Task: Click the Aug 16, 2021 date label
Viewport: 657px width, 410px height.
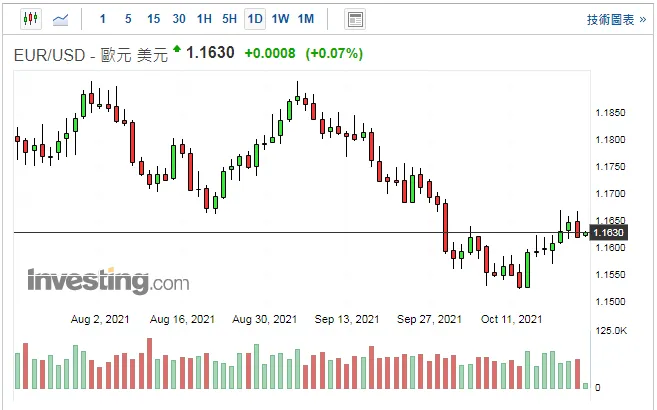Action: coord(182,319)
